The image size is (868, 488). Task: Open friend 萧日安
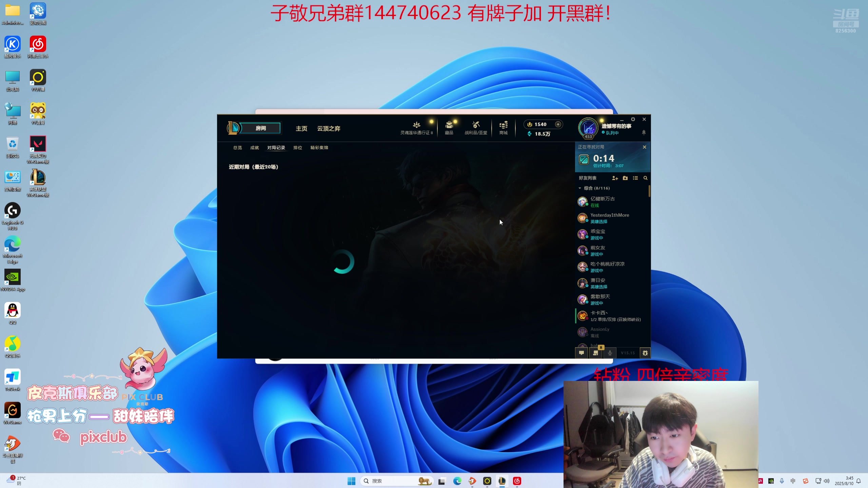612,283
